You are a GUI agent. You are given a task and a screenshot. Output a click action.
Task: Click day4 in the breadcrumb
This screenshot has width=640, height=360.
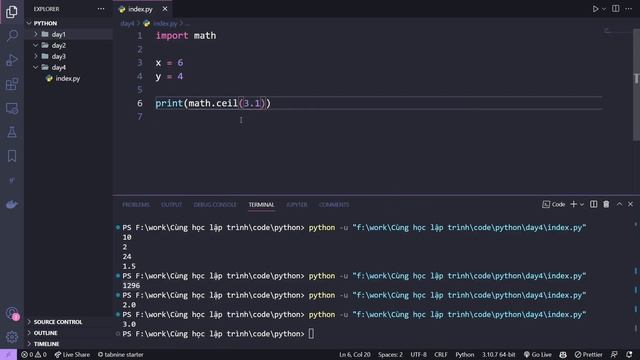(x=127, y=24)
